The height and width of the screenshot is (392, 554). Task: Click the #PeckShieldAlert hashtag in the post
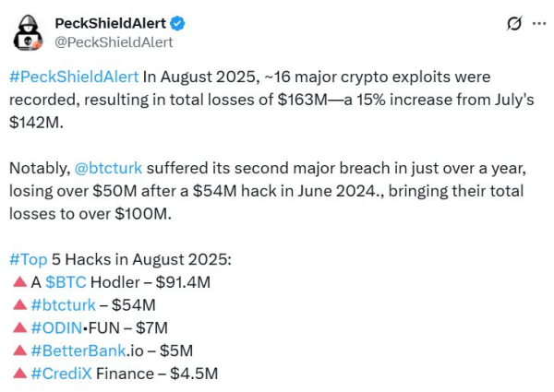point(75,77)
